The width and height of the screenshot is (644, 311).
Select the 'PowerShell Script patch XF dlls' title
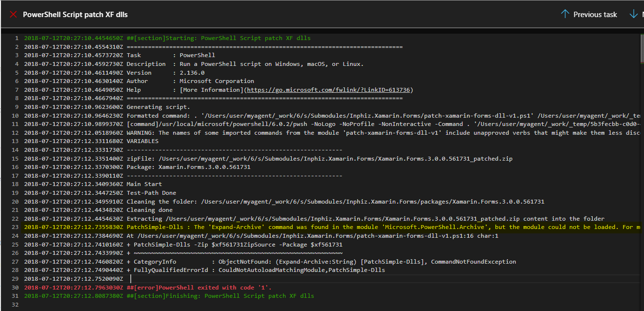(75, 15)
